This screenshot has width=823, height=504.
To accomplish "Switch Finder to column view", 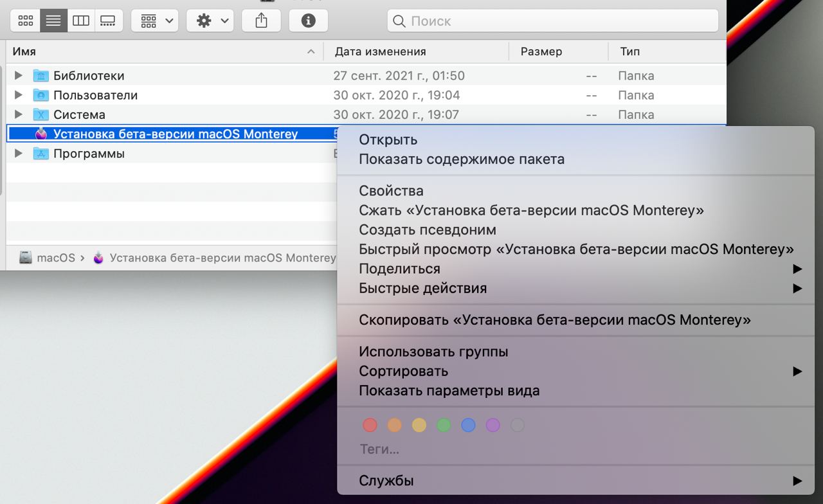I will click(81, 21).
